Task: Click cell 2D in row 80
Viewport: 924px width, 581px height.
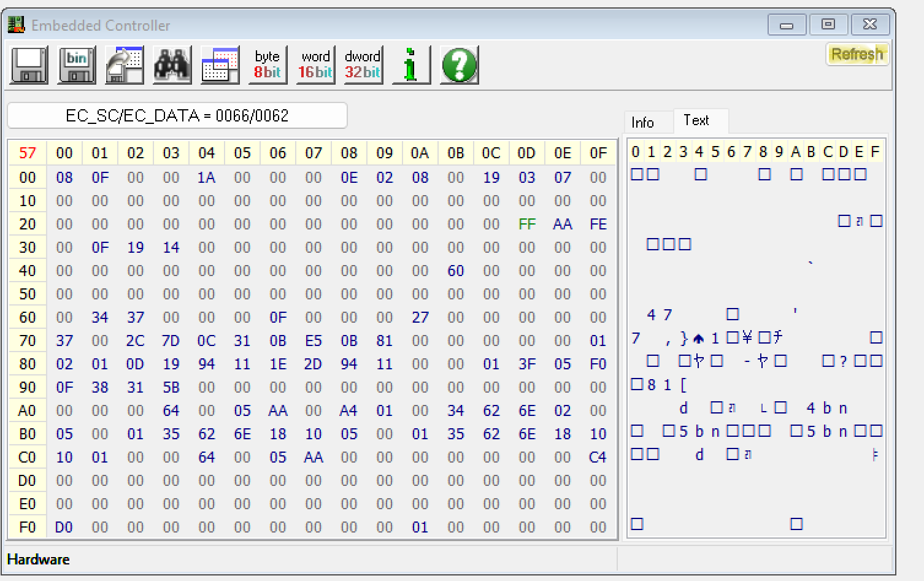Action: 314,364
